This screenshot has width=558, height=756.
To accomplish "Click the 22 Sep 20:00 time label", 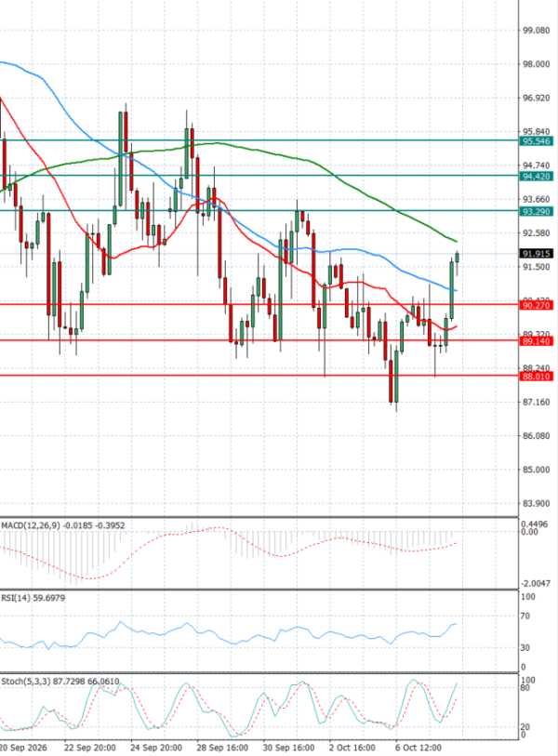I will pyautogui.click(x=89, y=748).
